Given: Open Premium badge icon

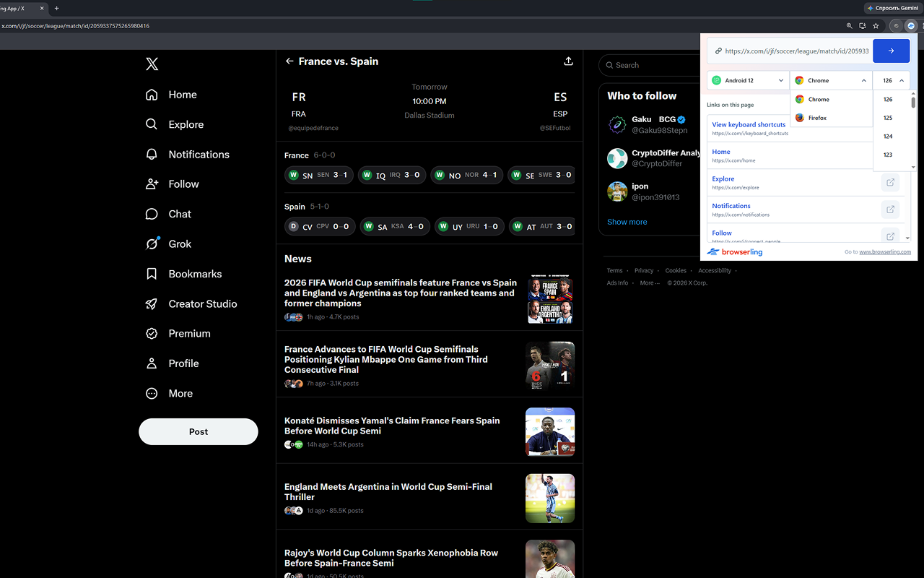Looking at the screenshot, I should 152,334.
